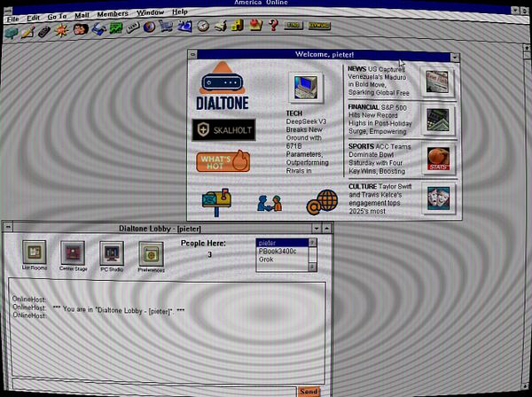This screenshot has width=532, height=397.
Task: Open the Stocks chart toolbar icon
Action: (115, 28)
